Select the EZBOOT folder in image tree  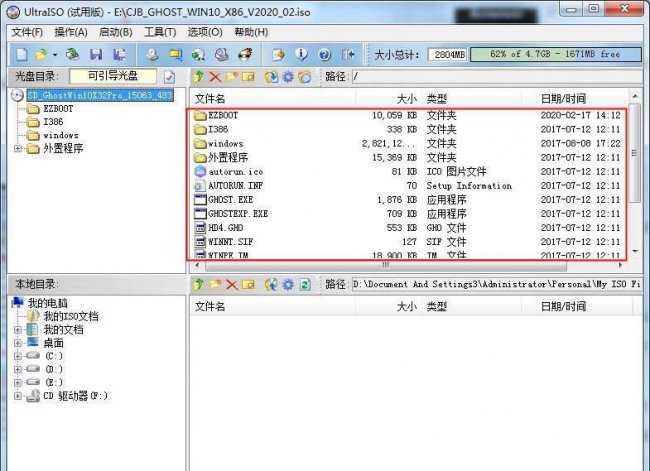pyautogui.click(x=58, y=109)
